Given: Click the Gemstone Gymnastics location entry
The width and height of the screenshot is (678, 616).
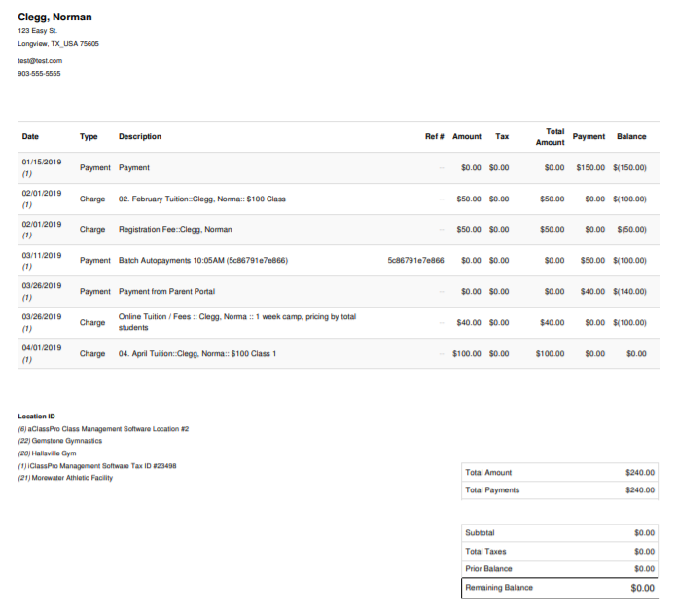Looking at the screenshot, I should click(x=59, y=441).
